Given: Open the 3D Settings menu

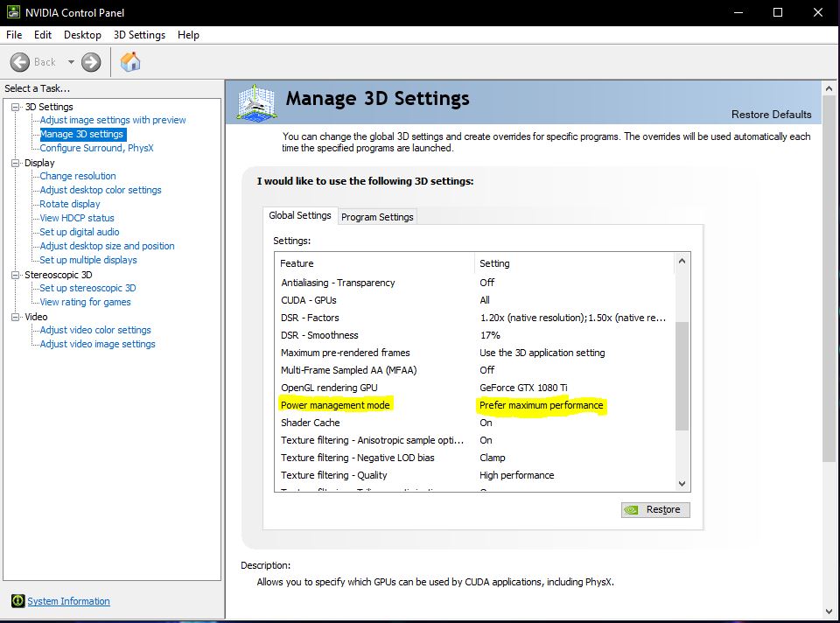Looking at the screenshot, I should pos(139,35).
